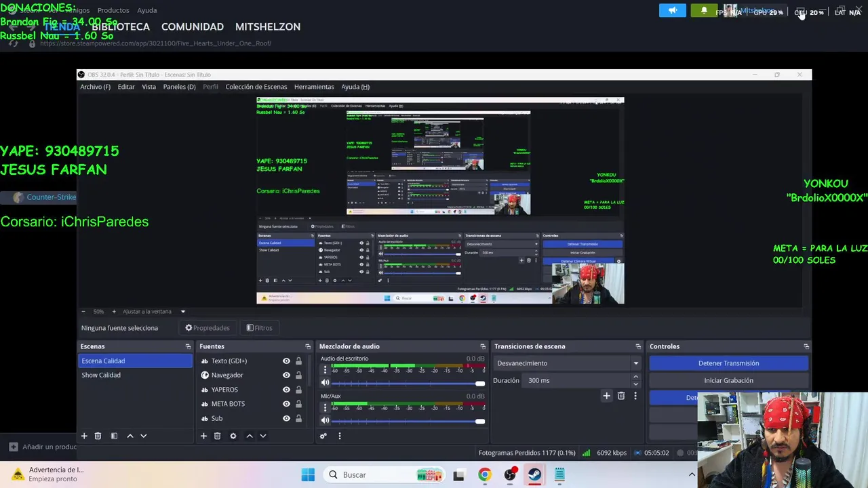The image size is (868, 488).
Task: Add a scene transition with plus icon
Action: pyautogui.click(x=606, y=396)
